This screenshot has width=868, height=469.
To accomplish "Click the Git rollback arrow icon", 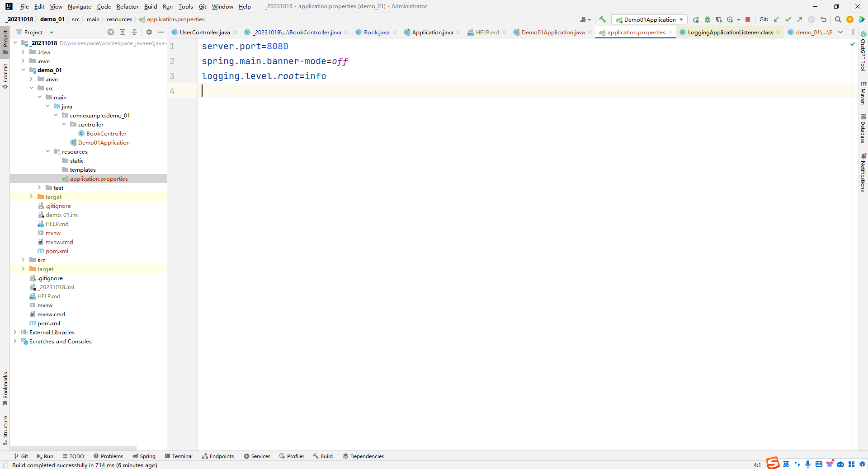I will 823,19.
